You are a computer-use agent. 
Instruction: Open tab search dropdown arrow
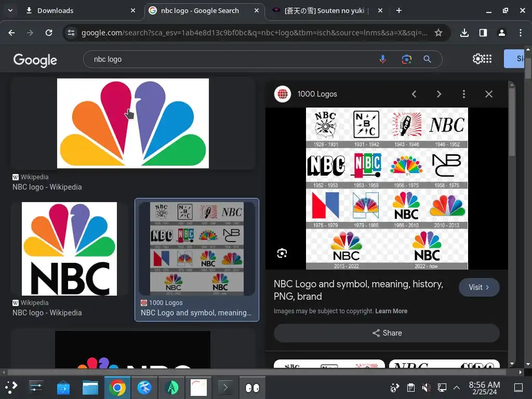10,10
